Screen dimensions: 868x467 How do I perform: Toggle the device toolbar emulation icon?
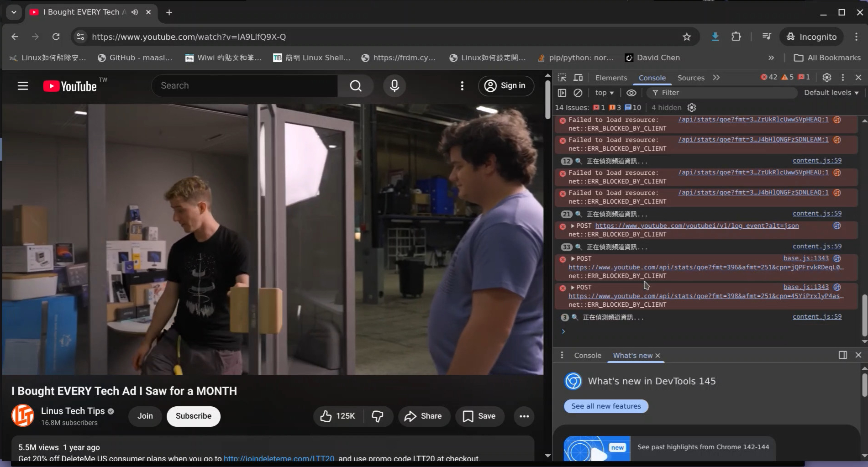click(x=578, y=78)
